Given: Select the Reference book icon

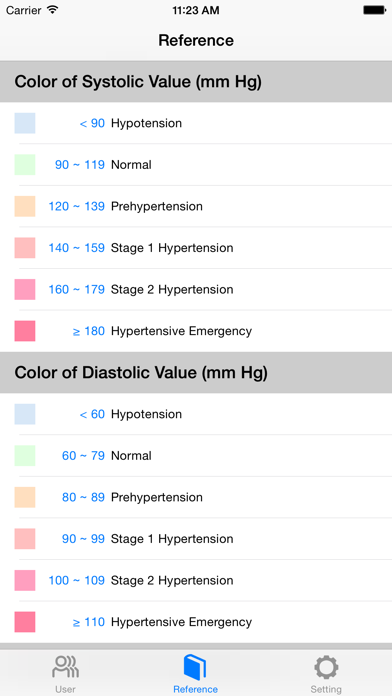Looking at the screenshot, I should pos(195,667).
